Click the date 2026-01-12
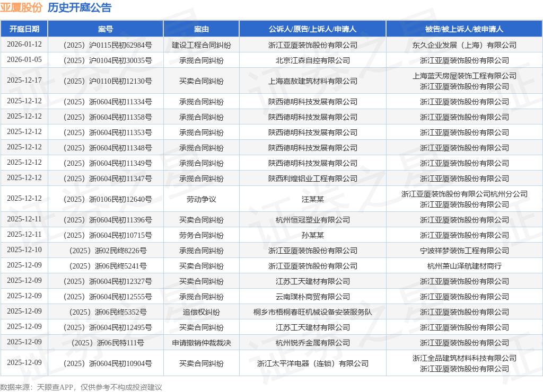 click(x=24, y=44)
